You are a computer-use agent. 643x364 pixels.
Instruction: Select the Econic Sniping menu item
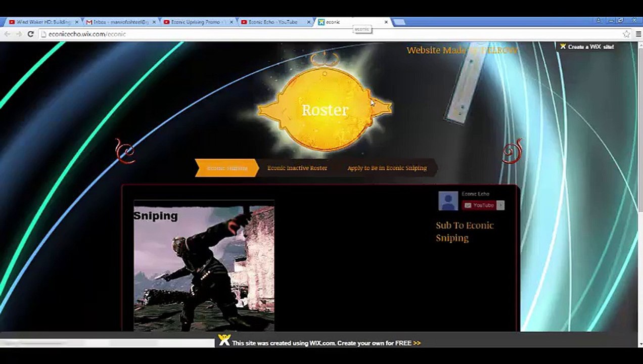[x=227, y=168]
